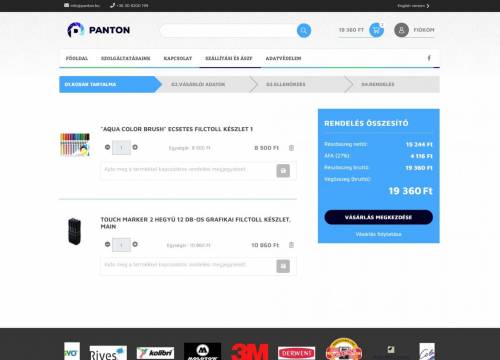Click the user account avatar icon
The image size is (500, 360).
click(401, 30)
